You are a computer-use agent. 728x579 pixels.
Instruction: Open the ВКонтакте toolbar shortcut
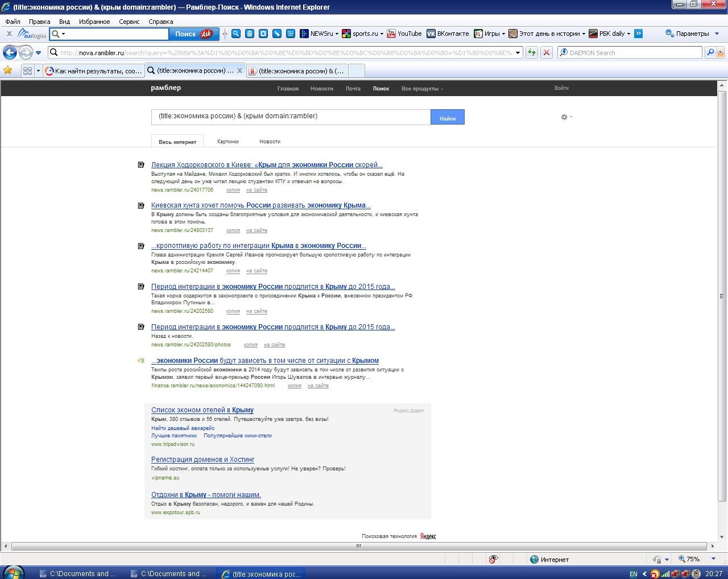coord(448,34)
